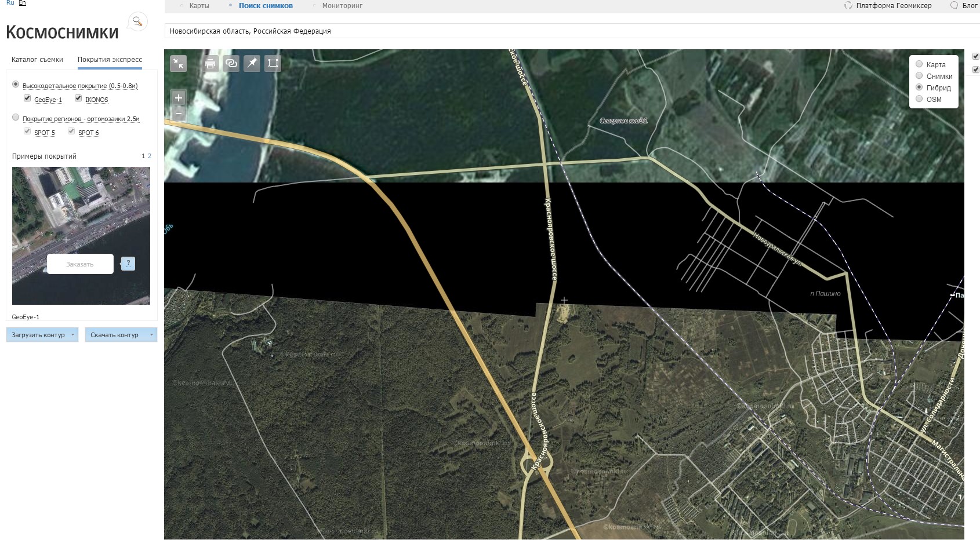Toggle the SPOT 5 checkbox

coord(27,132)
